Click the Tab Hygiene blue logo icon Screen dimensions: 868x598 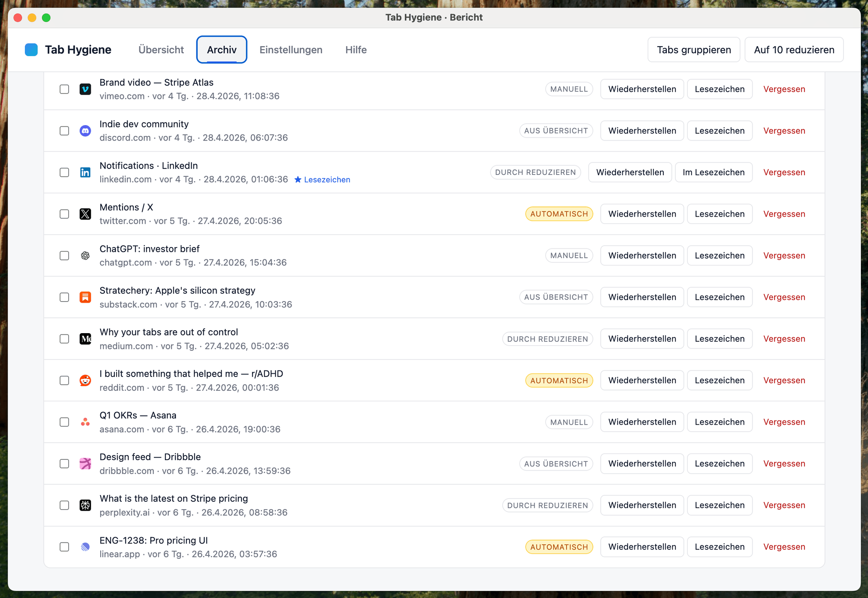tap(31, 50)
